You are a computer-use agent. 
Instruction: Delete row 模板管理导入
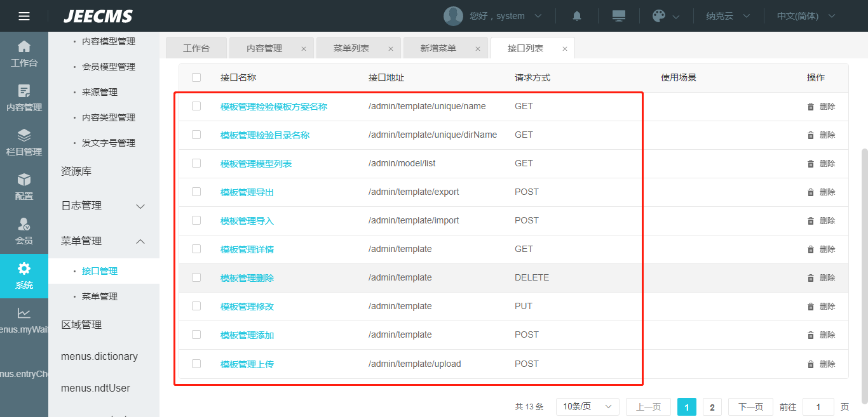pyautogui.click(x=821, y=221)
